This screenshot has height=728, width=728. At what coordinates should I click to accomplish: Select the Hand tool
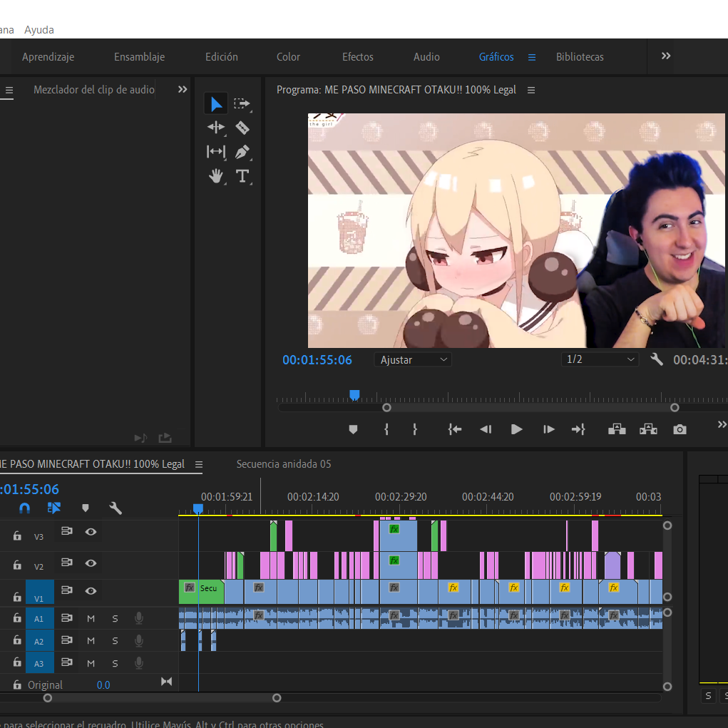tap(216, 176)
